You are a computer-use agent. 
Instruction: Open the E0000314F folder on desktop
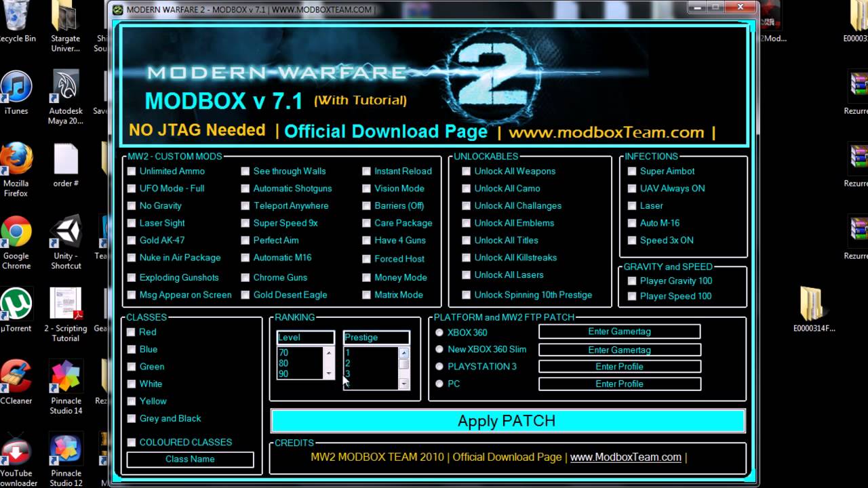point(814,310)
